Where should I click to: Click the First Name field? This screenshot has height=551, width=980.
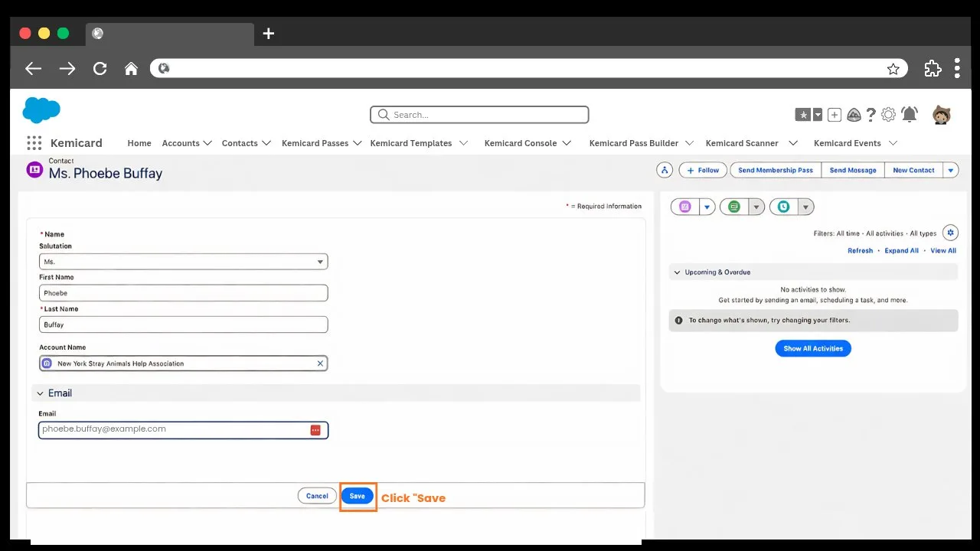point(183,293)
